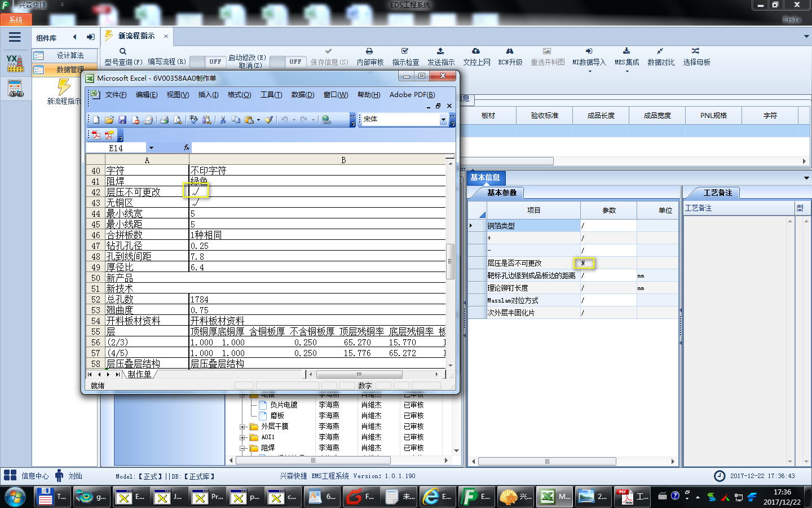Open the Paste options dropdown arrow

[259, 120]
